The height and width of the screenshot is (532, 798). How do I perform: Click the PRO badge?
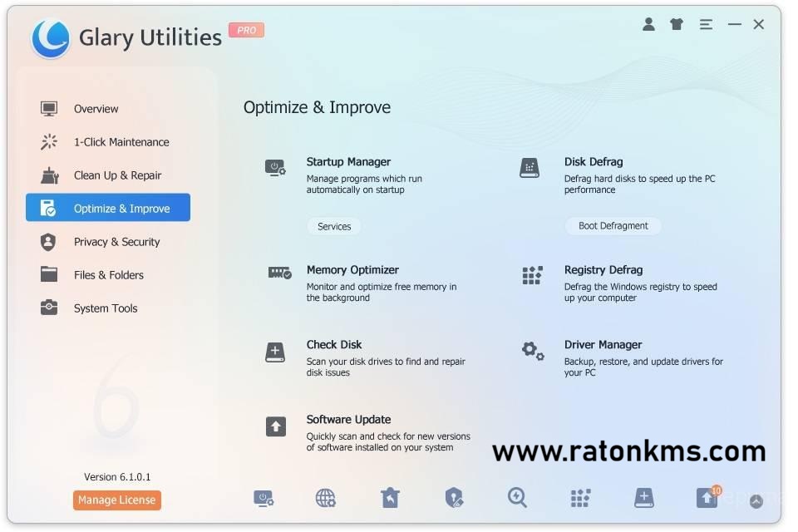tap(246, 30)
